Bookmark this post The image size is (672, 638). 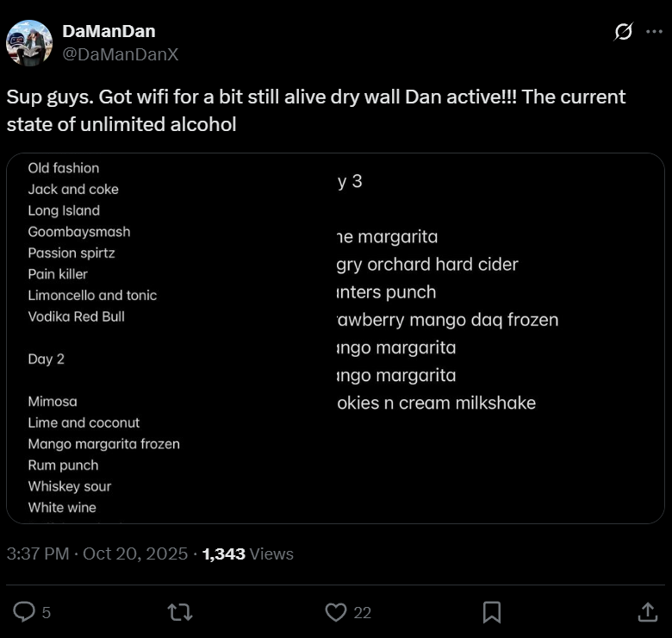click(x=492, y=612)
